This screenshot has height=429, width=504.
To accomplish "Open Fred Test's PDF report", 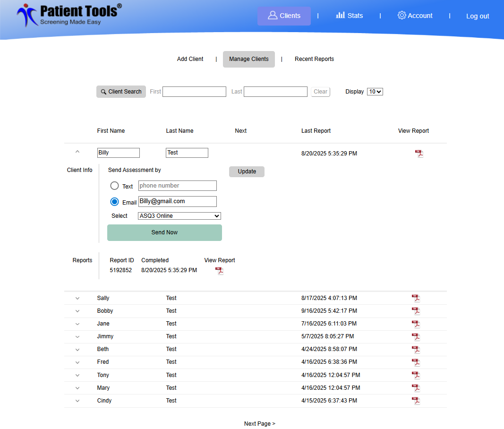I will click(x=416, y=362).
